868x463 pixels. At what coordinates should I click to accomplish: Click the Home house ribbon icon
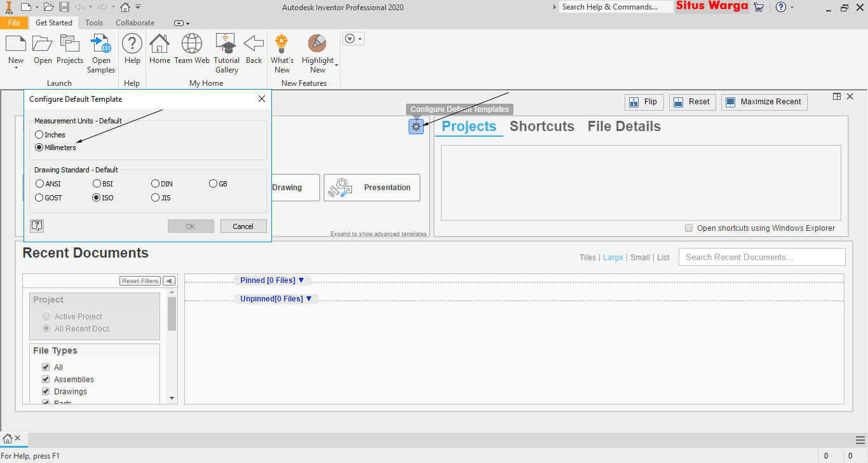pyautogui.click(x=159, y=44)
